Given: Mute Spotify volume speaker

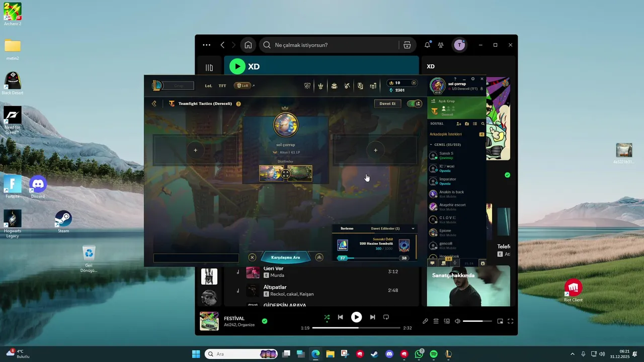Looking at the screenshot, I should (457, 321).
